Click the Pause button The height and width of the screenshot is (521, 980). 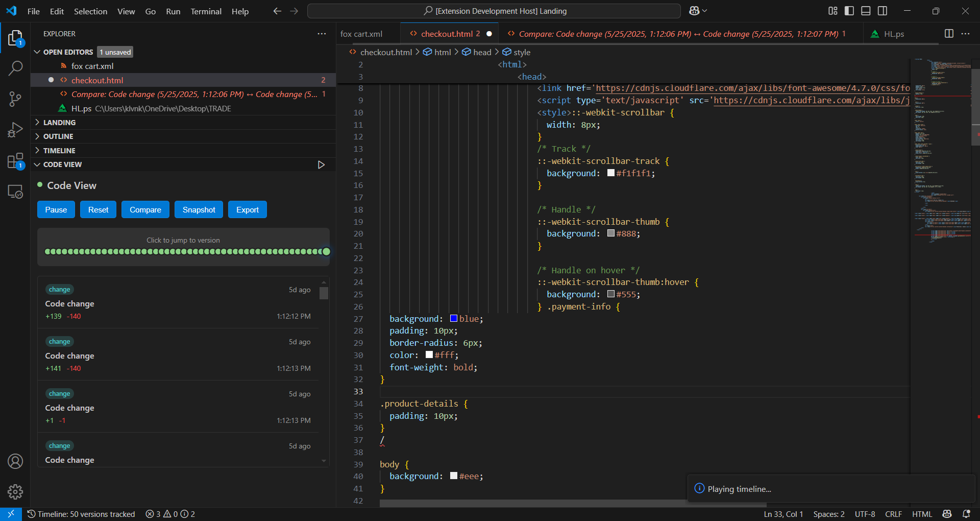pyautogui.click(x=56, y=209)
